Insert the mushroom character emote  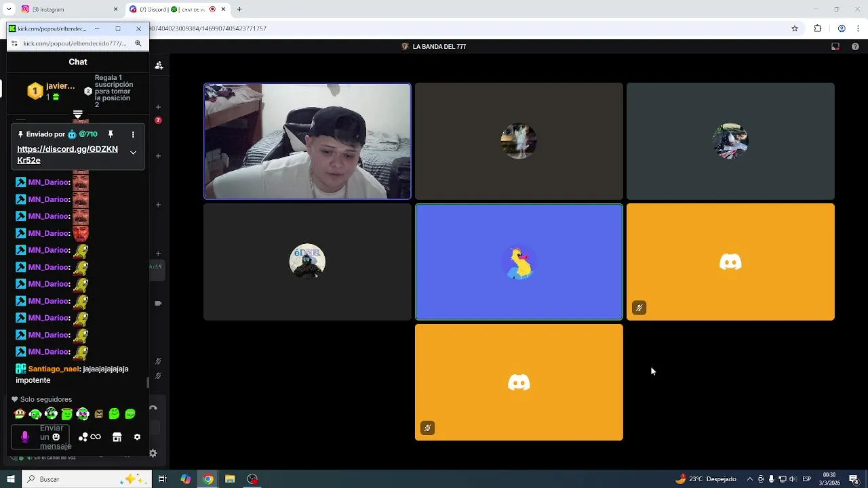tap(20, 414)
